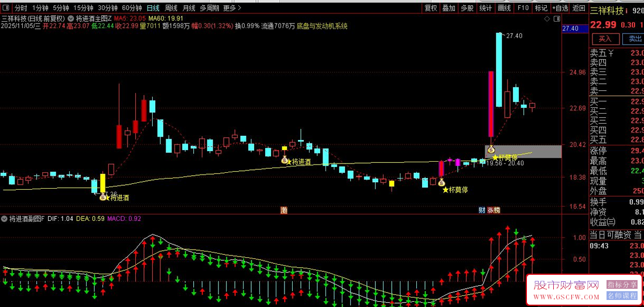Click the 标记 mark button
Image resolution: width=644 pixels, height=307 pixels.
click(x=541, y=8)
